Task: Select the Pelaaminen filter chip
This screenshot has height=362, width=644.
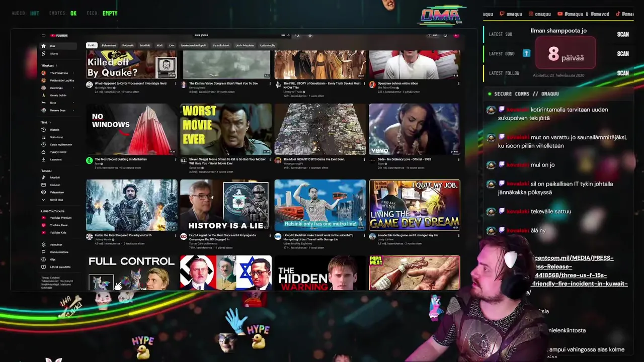Action: click(x=109, y=45)
